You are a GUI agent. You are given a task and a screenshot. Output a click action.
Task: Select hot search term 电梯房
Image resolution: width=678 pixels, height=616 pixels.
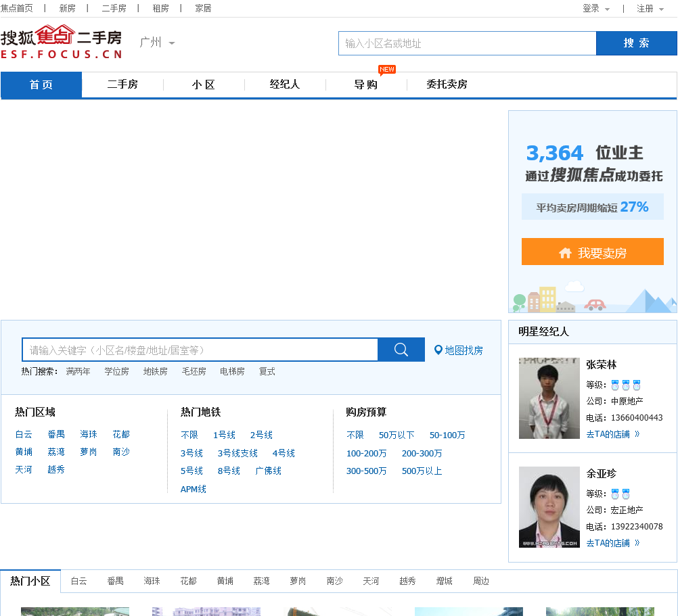click(x=232, y=371)
